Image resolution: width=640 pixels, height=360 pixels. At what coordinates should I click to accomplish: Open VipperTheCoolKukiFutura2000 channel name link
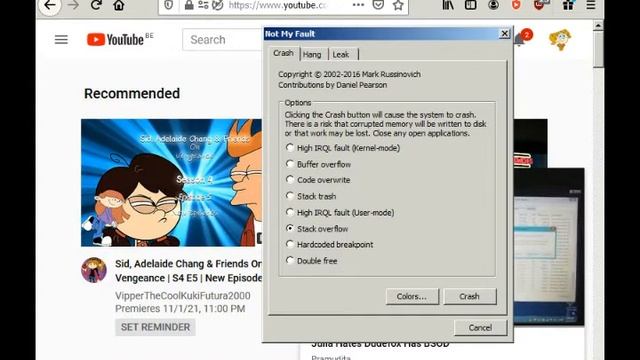(x=183, y=296)
